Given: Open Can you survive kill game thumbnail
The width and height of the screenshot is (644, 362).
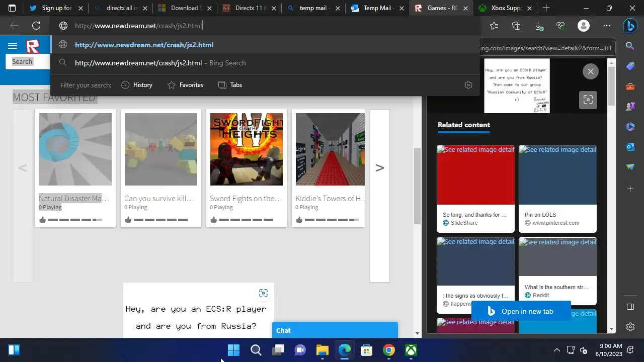Looking at the screenshot, I should tap(161, 149).
